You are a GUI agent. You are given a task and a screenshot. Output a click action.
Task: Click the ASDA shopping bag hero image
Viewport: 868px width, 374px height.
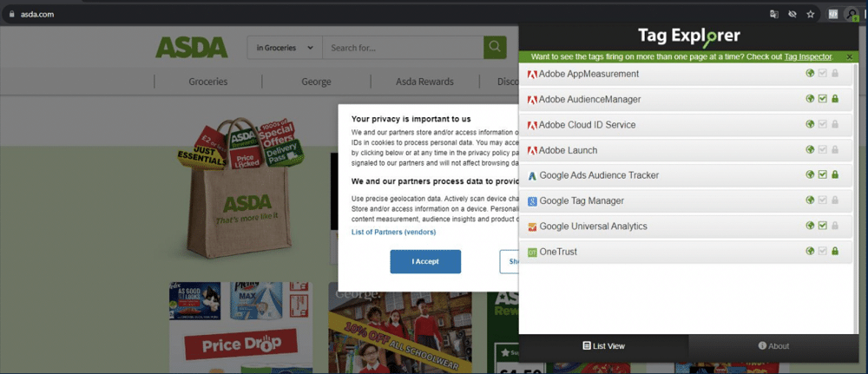point(240,188)
